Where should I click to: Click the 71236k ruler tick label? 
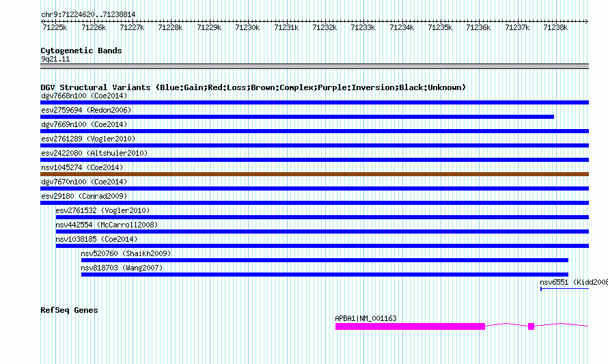(478, 27)
